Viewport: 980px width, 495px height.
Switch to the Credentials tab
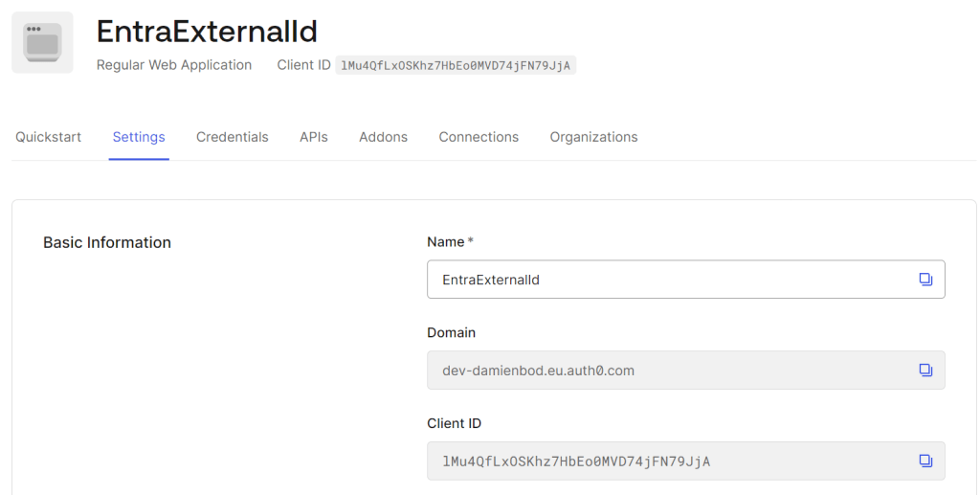232,137
